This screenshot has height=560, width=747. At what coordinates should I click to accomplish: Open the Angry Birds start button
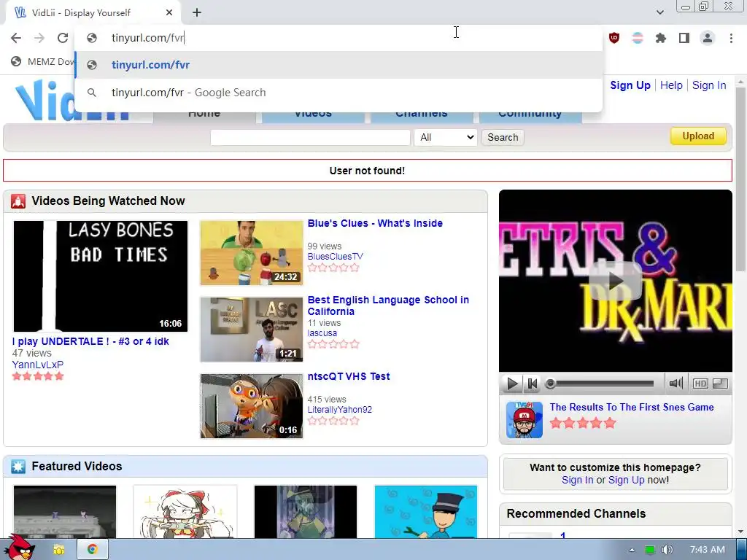[19, 548]
